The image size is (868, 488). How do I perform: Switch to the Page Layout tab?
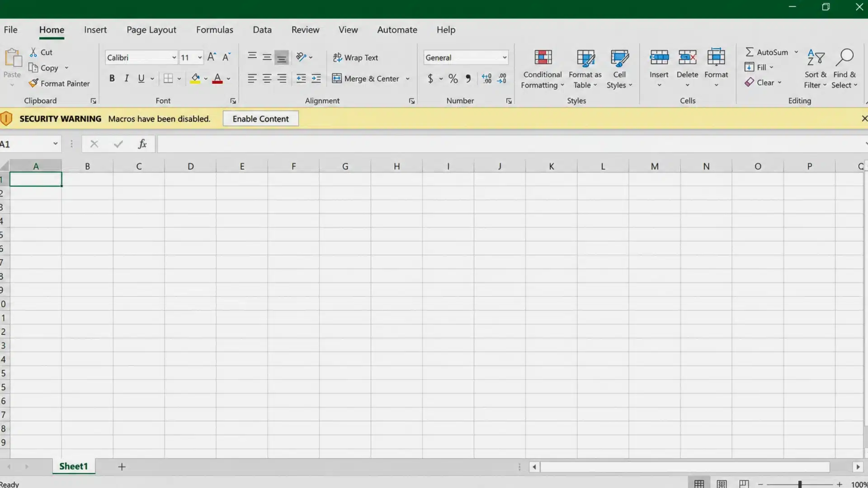click(151, 30)
